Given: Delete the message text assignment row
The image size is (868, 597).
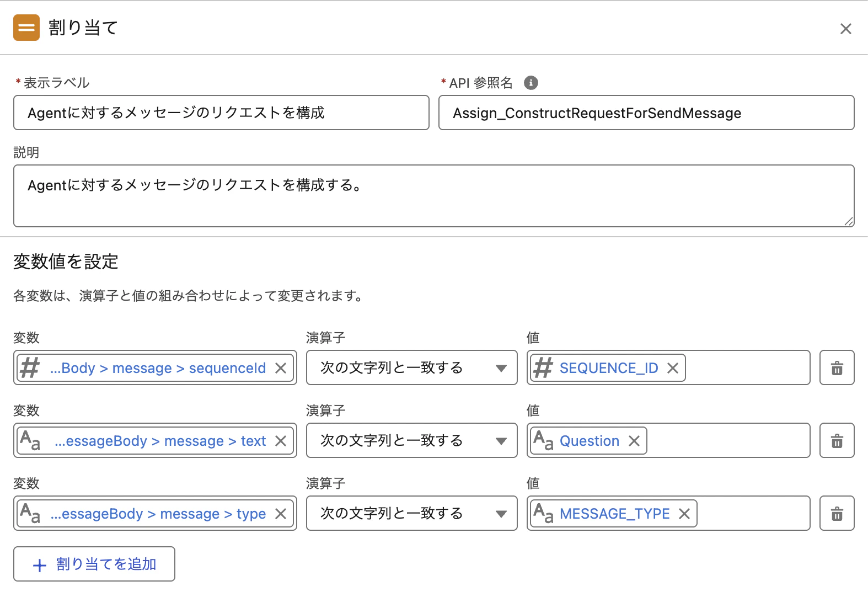Looking at the screenshot, I should tap(837, 440).
